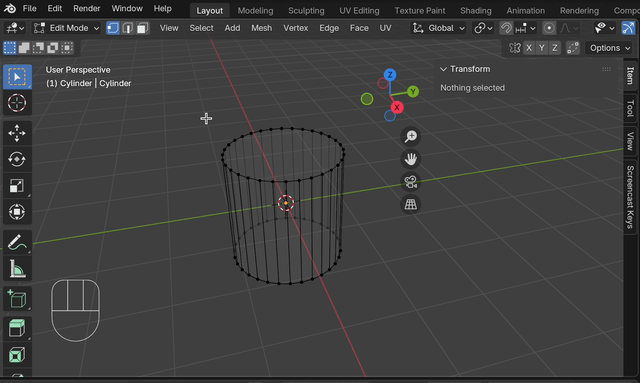Open the snapping options dropdown
The height and width of the screenshot is (383, 640).
click(x=526, y=28)
